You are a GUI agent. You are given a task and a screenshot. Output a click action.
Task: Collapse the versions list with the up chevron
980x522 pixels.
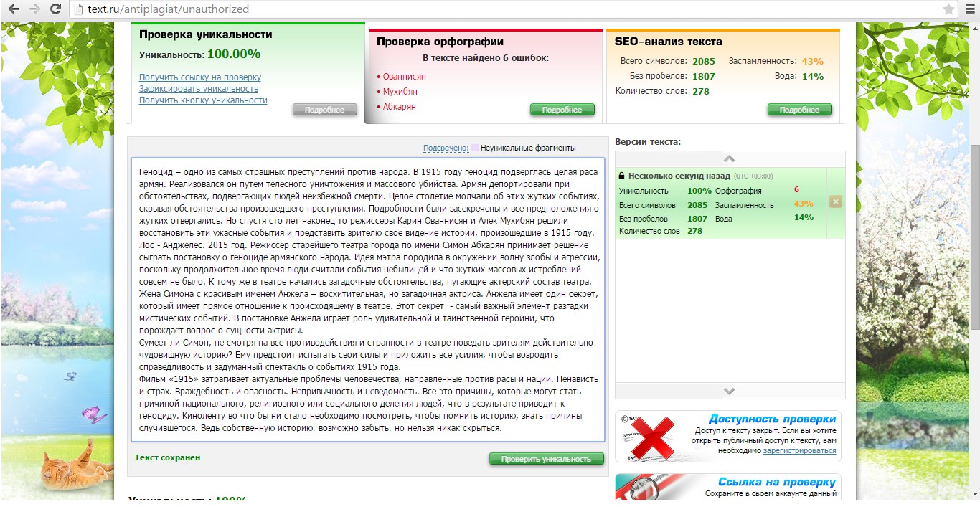coord(729,158)
